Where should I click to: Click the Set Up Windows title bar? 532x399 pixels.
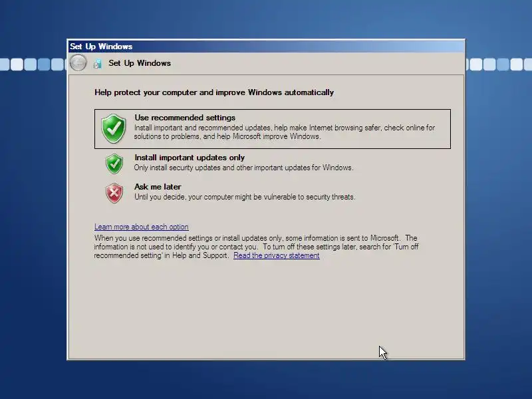(x=266, y=47)
